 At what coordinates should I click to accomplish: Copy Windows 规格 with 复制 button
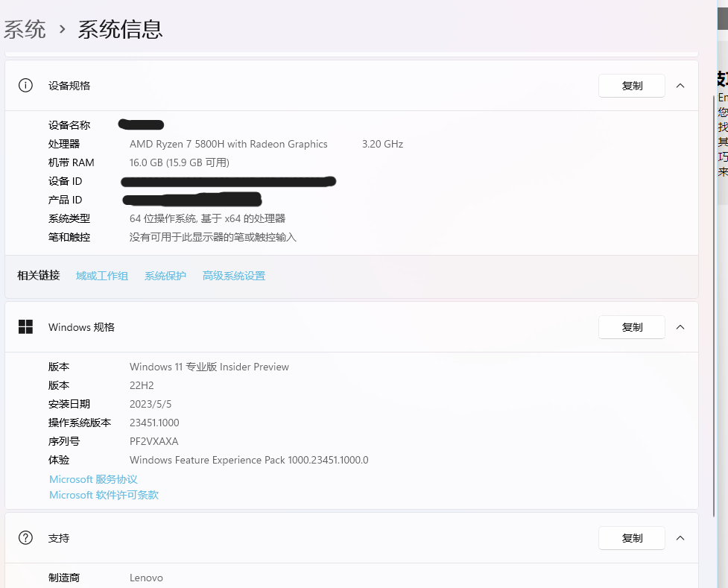pyautogui.click(x=631, y=327)
